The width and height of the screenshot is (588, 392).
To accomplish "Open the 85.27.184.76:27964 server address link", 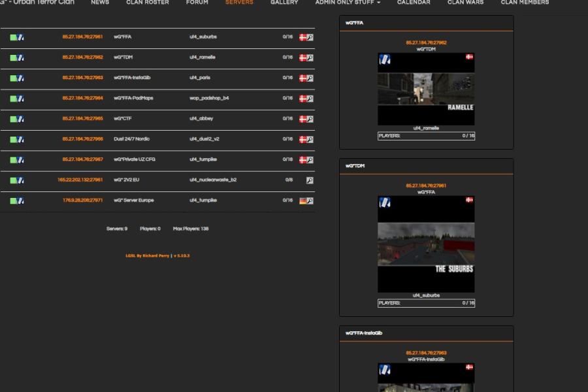I will click(x=82, y=98).
